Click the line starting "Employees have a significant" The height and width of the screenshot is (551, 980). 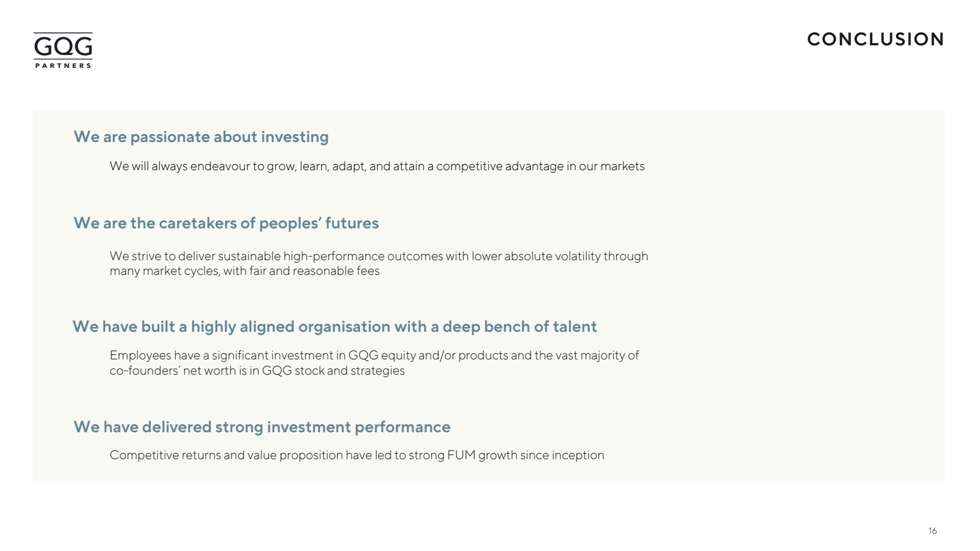point(374,355)
